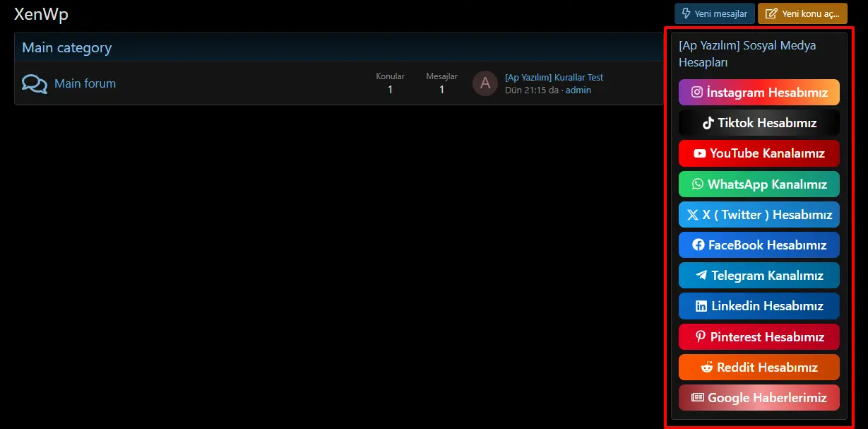Screen dimensions: 868x429
Task: Open Reddit Hesabımız button text
Action: point(768,368)
